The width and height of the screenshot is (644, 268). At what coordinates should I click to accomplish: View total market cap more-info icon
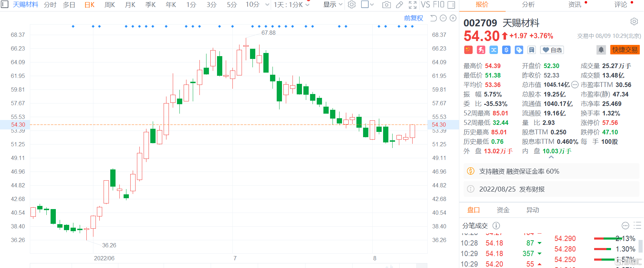coord(574,85)
